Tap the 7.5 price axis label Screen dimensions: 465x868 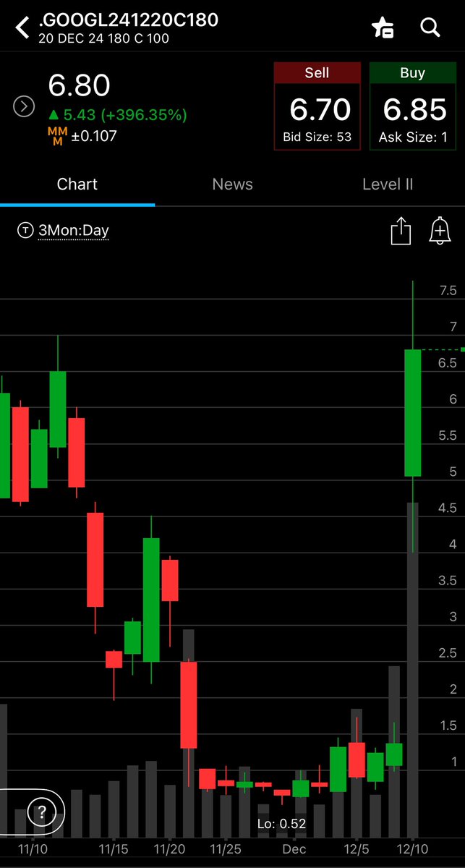click(x=448, y=291)
